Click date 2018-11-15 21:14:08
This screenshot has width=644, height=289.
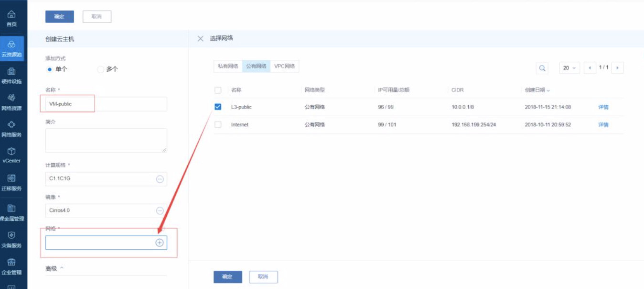tap(548, 107)
